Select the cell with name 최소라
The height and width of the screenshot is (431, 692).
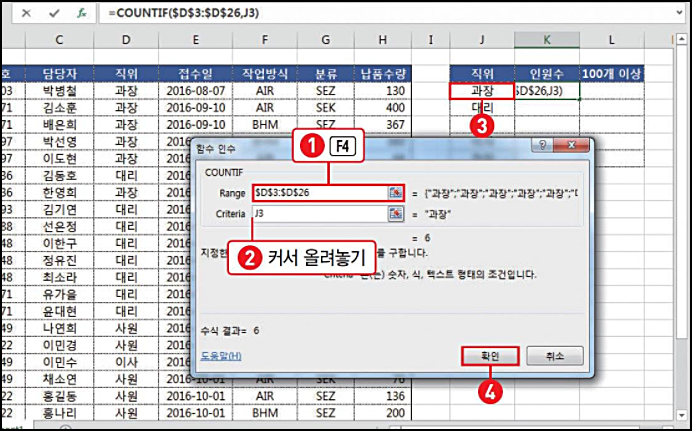(59, 277)
